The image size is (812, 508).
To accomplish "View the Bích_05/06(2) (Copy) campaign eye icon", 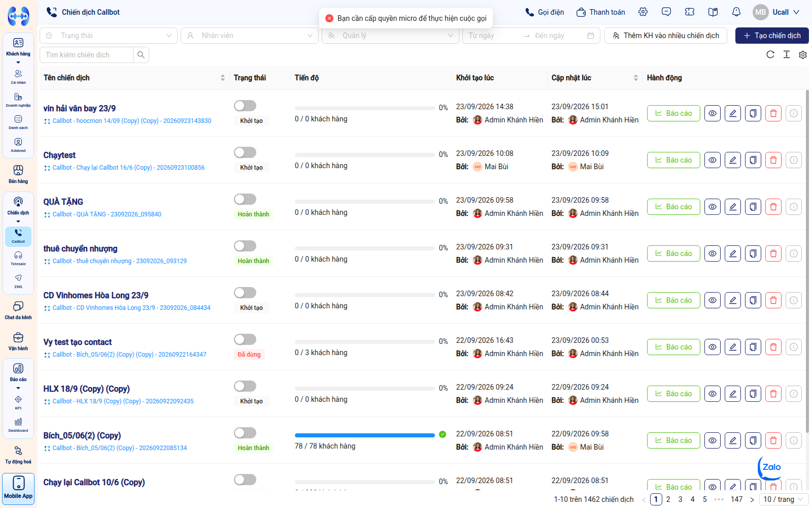I will point(713,440).
